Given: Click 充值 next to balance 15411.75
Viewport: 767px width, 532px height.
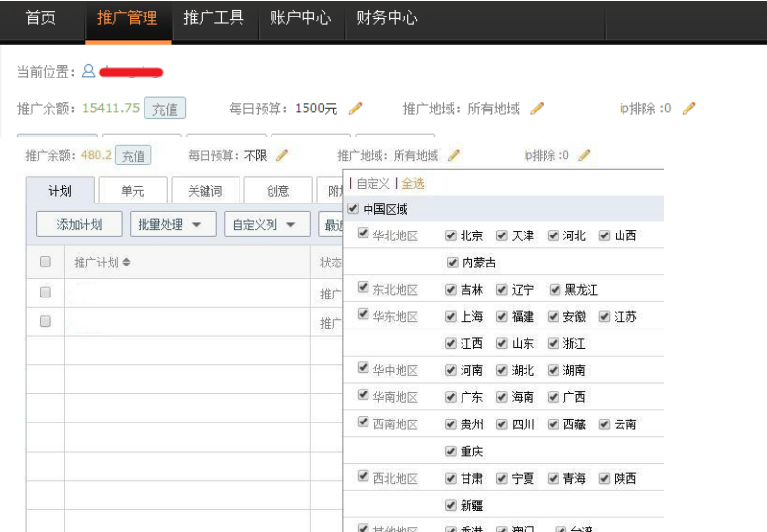Looking at the screenshot, I should tap(165, 109).
